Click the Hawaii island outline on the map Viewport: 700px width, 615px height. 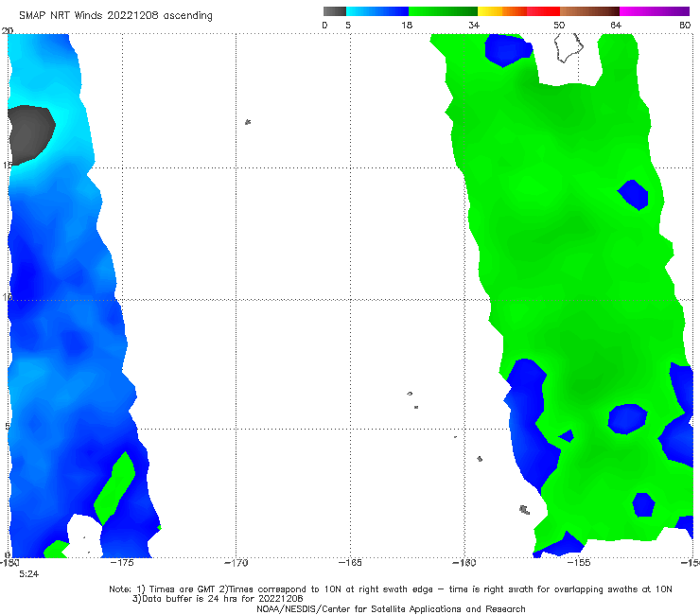(x=569, y=47)
